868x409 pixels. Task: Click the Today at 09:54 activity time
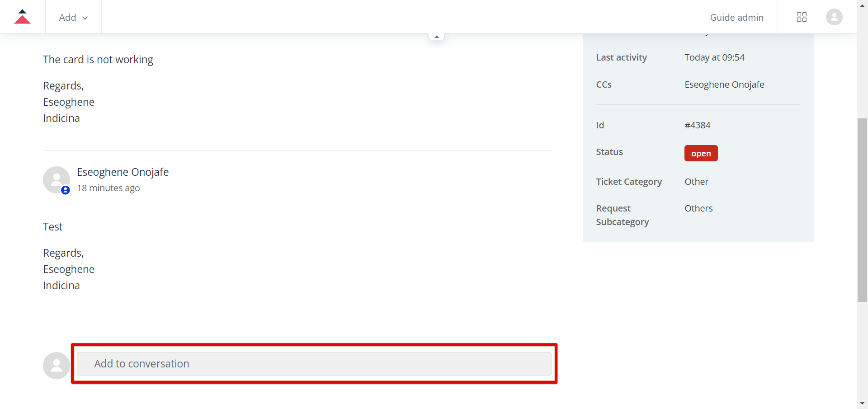[714, 57]
